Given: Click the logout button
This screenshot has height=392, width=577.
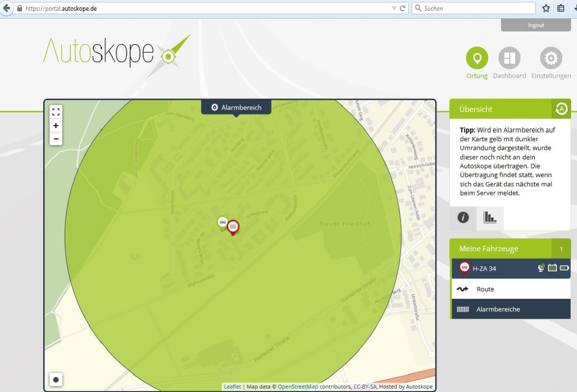Looking at the screenshot, I should click(536, 25).
